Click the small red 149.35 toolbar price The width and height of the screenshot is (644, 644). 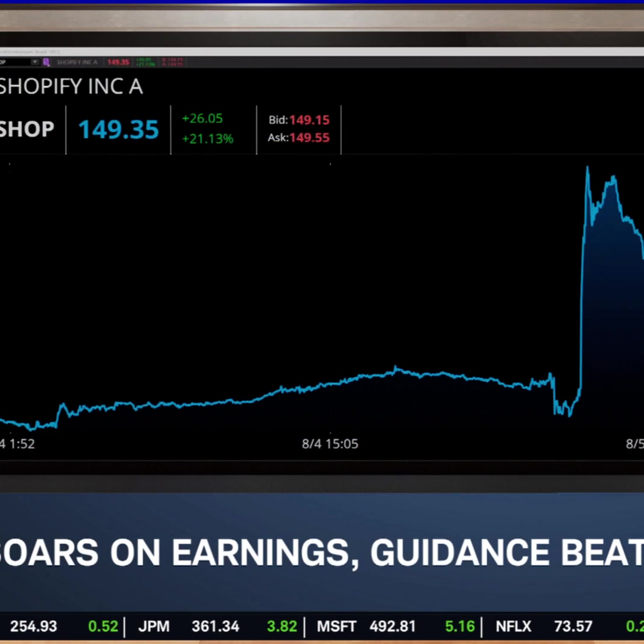[x=118, y=62]
